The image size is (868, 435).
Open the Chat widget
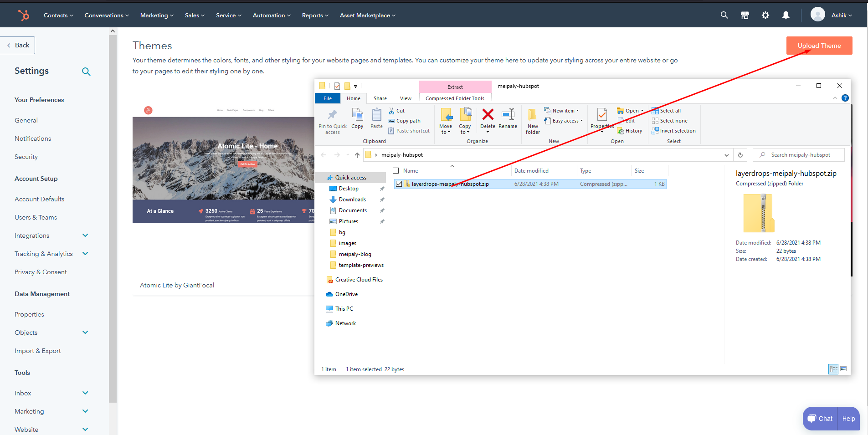click(x=820, y=419)
